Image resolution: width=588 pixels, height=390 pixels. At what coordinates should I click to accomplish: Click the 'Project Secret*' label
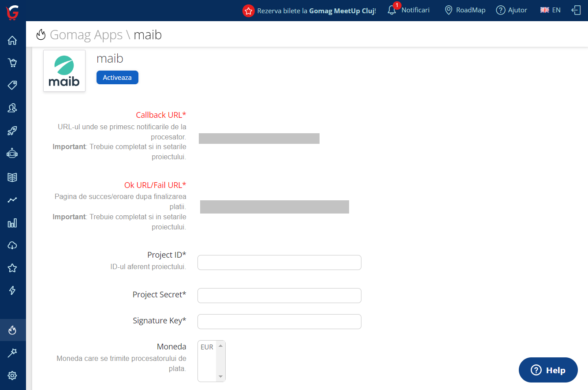coord(160,294)
